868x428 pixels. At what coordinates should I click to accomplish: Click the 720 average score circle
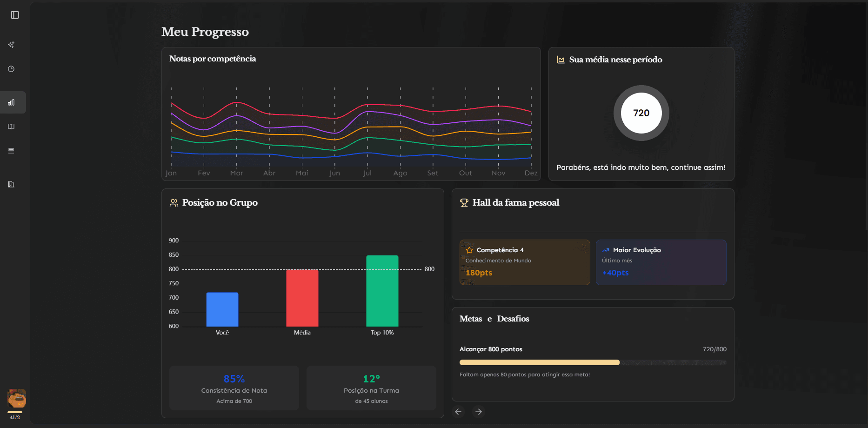[641, 113]
